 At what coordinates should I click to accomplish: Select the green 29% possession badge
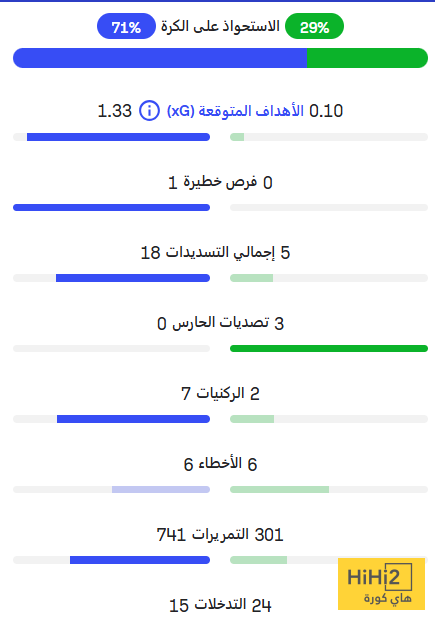[x=315, y=26]
